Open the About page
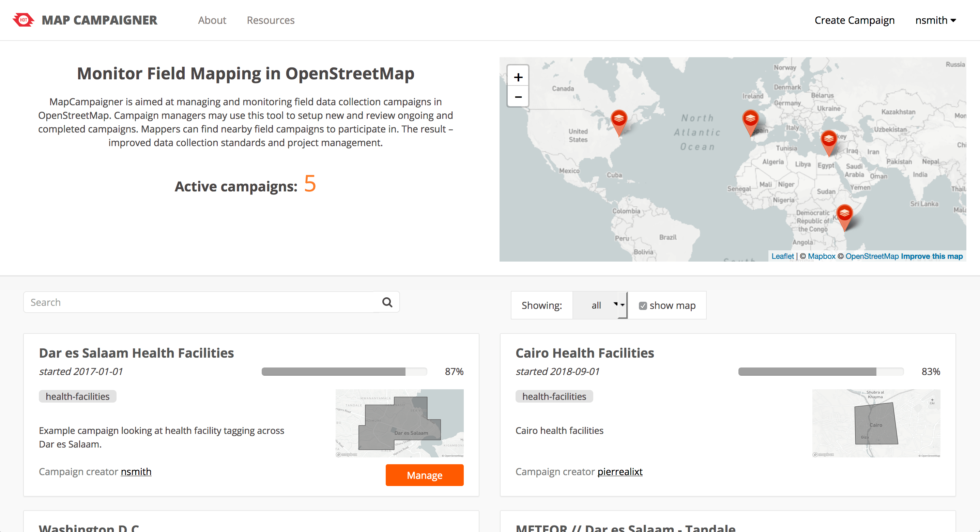This screenshot has height=532, width=980. pos(212,20)
